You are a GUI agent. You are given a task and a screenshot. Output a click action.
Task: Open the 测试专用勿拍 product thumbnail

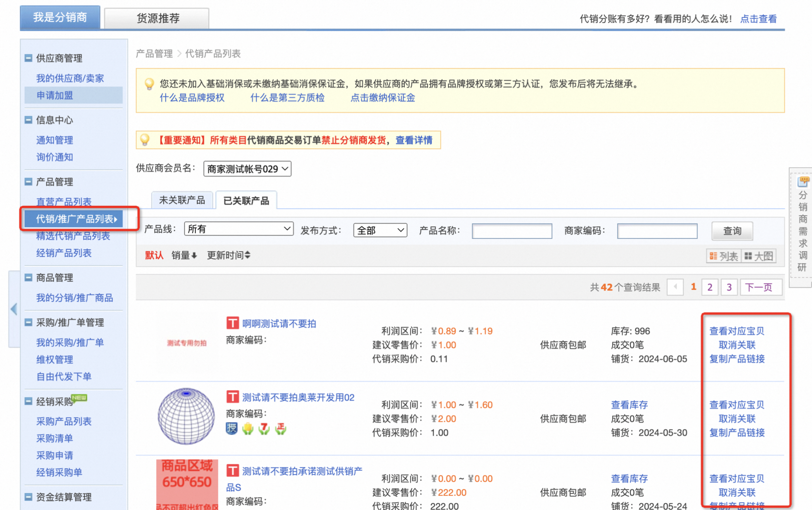(x=187, y=343)
